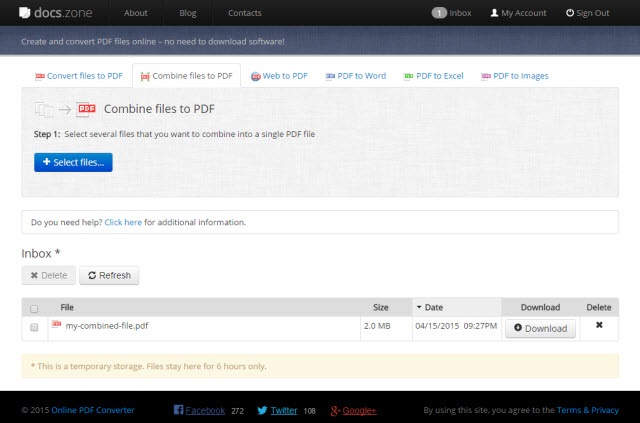Click the Web to PDF globe icon
Screen dimensions: 640x423
(x=256, y=76)
